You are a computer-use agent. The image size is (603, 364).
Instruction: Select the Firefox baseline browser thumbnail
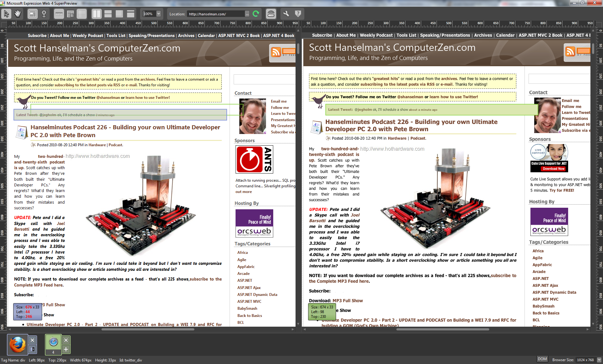(18, 345)
